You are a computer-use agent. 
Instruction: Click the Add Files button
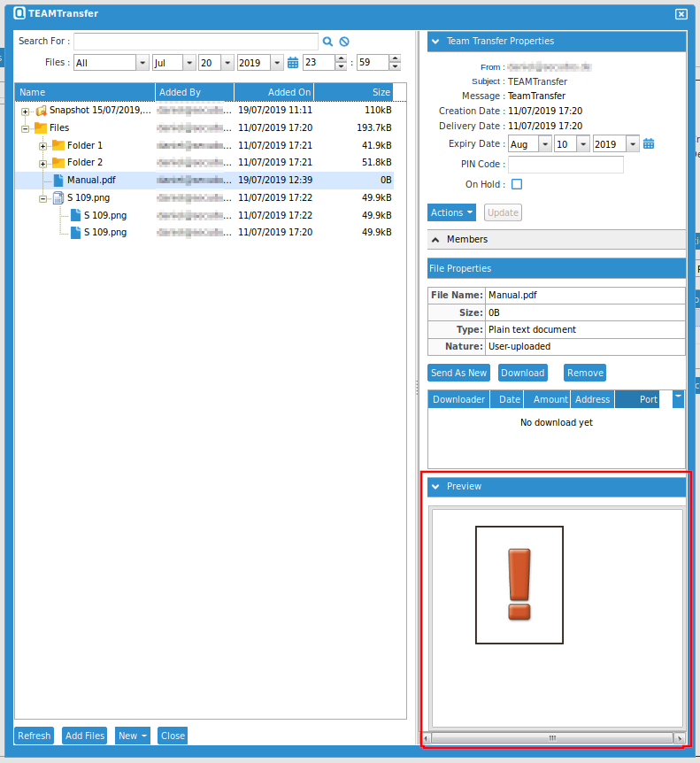85,736
